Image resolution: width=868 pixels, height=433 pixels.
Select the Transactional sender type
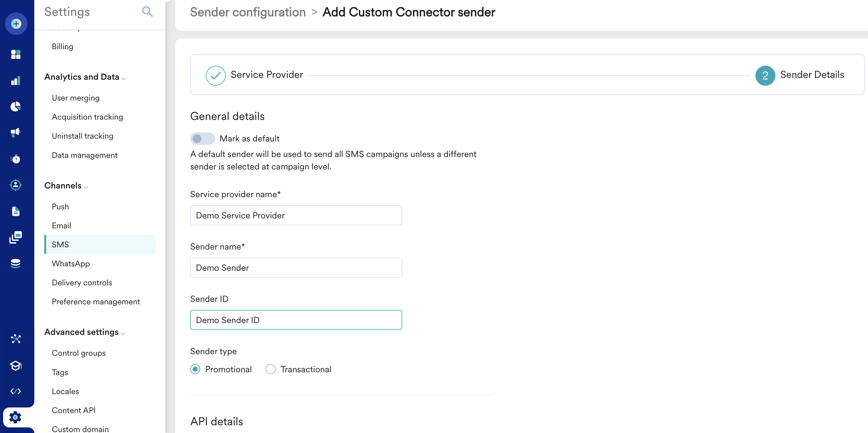tap(271, 369)
